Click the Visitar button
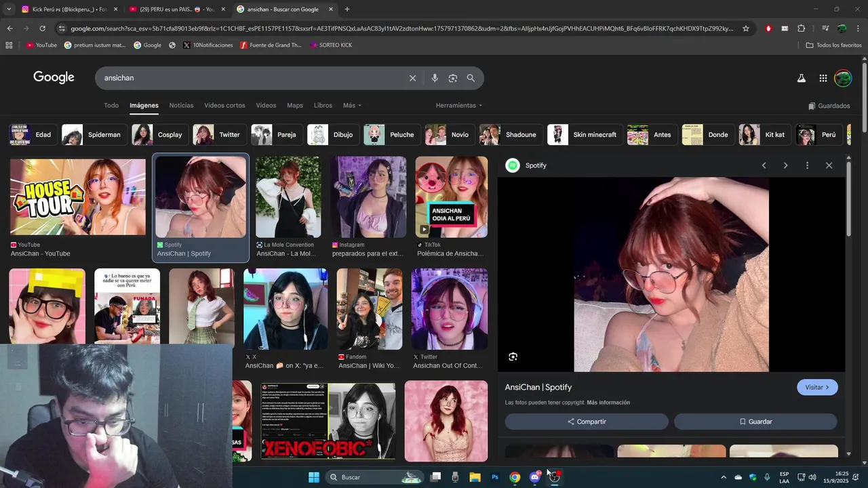The width and height of the screenshot is (868, 488). (817, 388)
